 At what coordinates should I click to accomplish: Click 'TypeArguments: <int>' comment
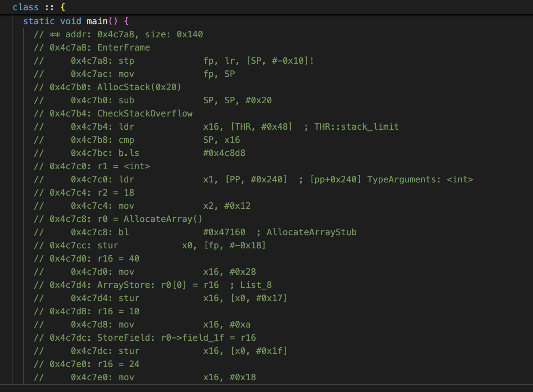(x=420, y=180)
